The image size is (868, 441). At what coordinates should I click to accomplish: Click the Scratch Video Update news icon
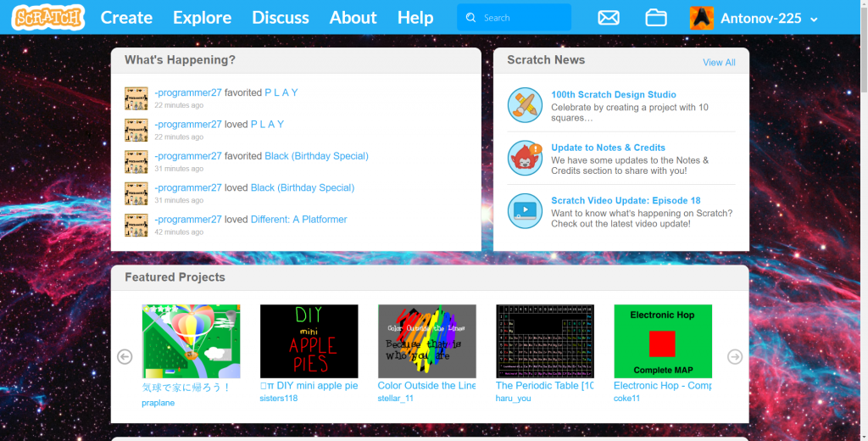coord(525,210)
